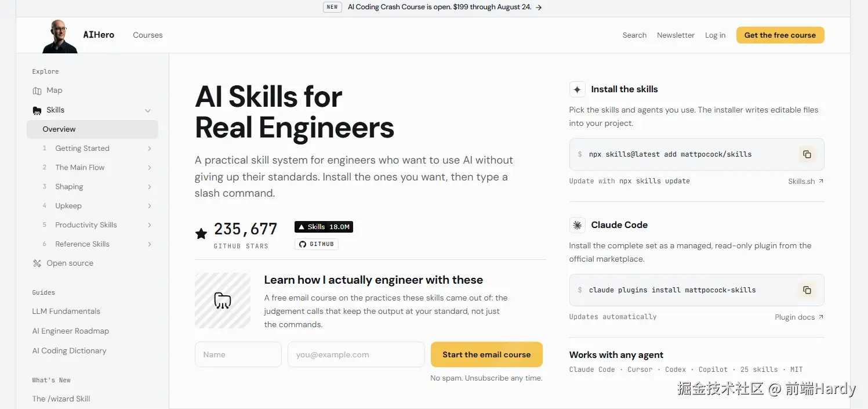This screenshot has height=409, width=868.
Task: Focus the Name input field
Action: coord(238,354)
